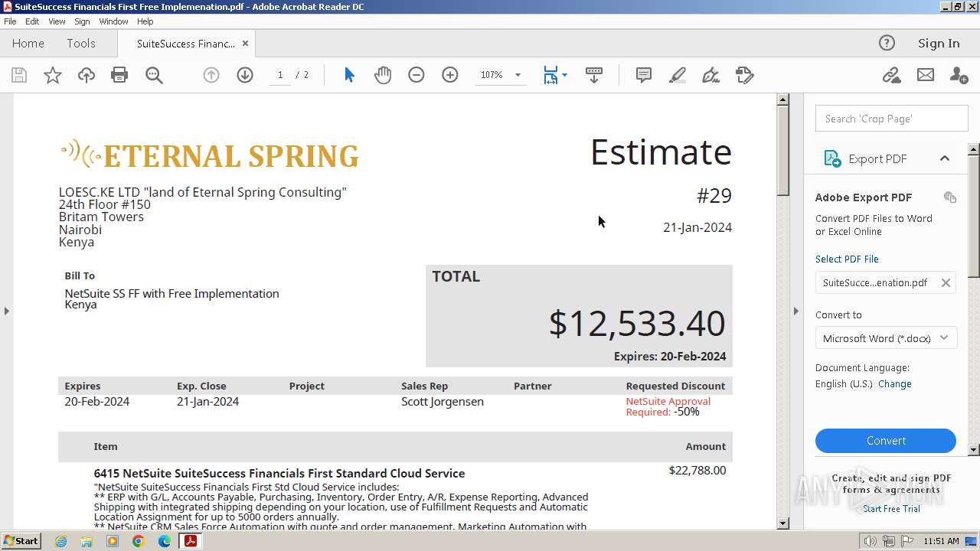Zoom out with the minus icon
This screenshot has width=980, height=551.
tap(416, 75)
